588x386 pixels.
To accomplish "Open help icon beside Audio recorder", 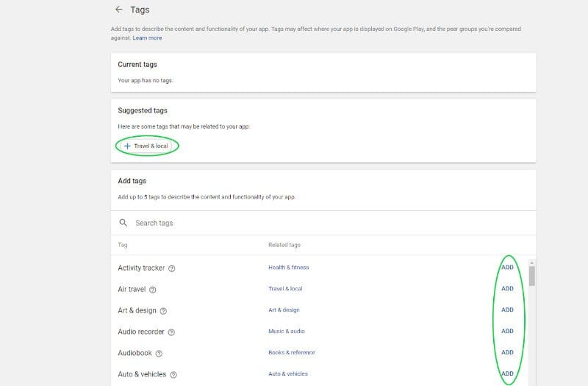I will tap(171, 332).
